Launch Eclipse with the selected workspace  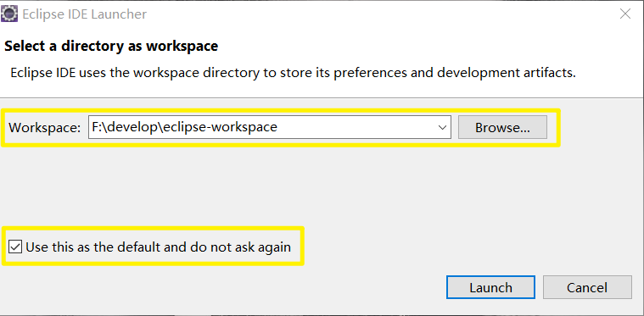(x=490, y=287)
